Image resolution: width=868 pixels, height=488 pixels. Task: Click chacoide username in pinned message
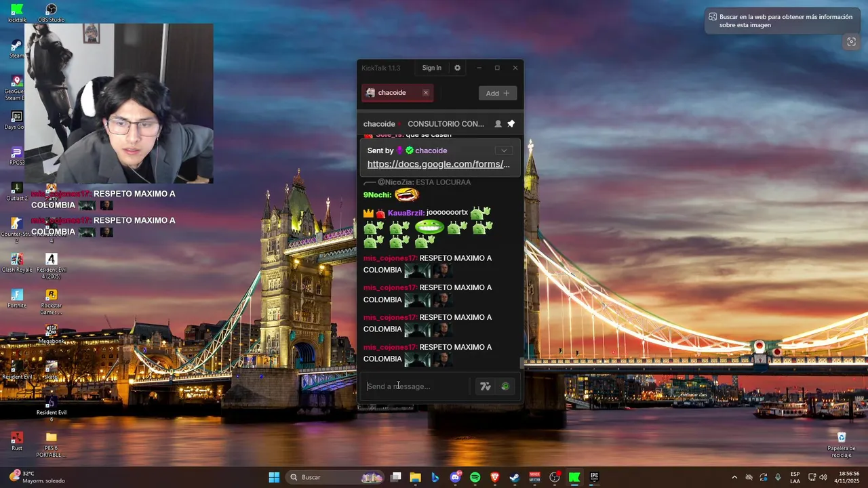point(431,150)
